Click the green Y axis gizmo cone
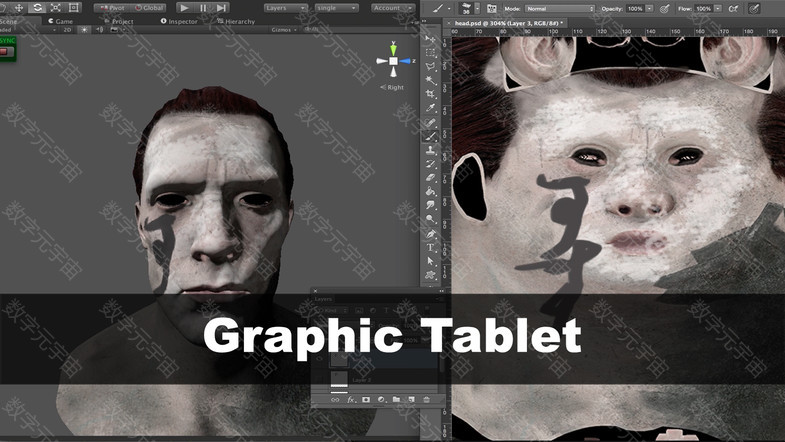The height and width of the screenshot is (442, 785). (394, 49)
